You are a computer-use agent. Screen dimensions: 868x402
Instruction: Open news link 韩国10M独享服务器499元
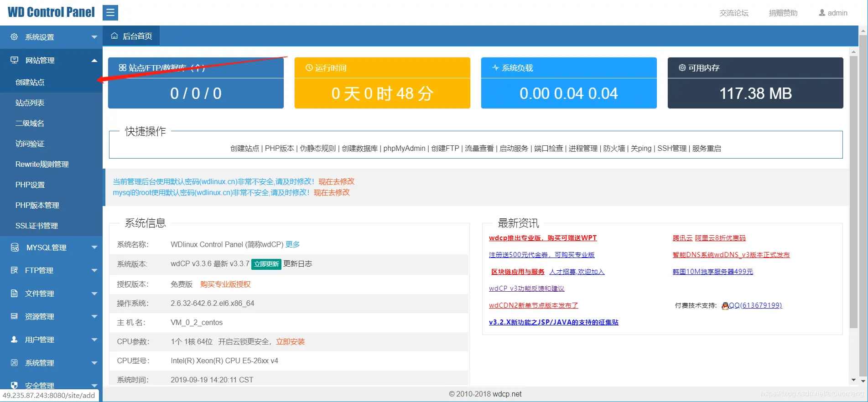coord(713,272)
